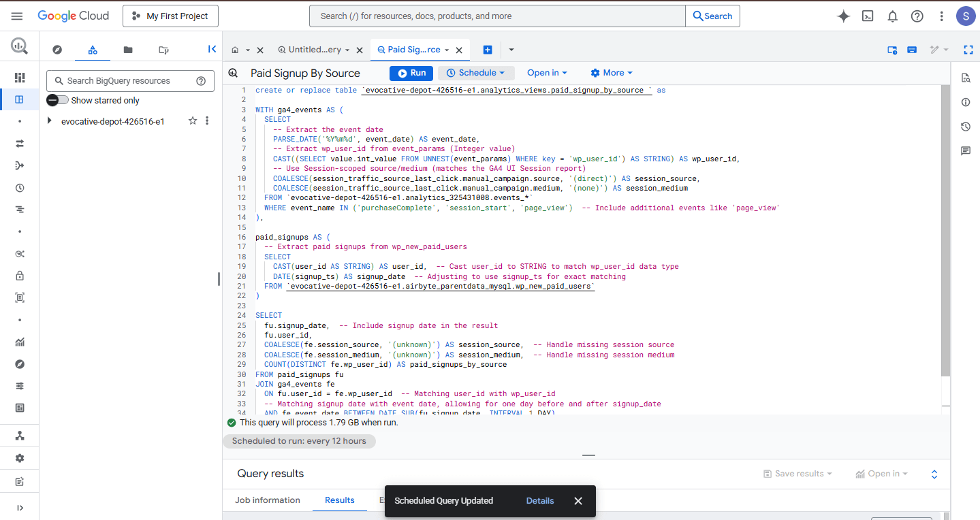
Task: Open more actions for evocative-depot-426516-e1
Action: (x=207, y=120)
